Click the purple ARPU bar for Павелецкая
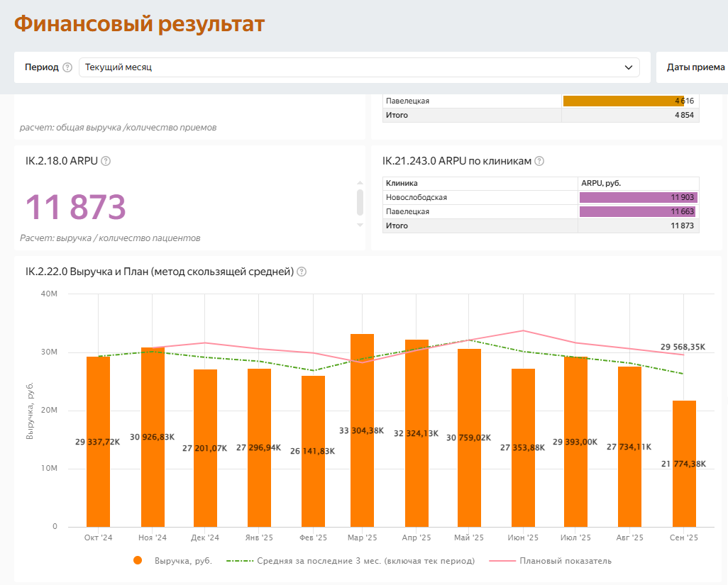 635,211
